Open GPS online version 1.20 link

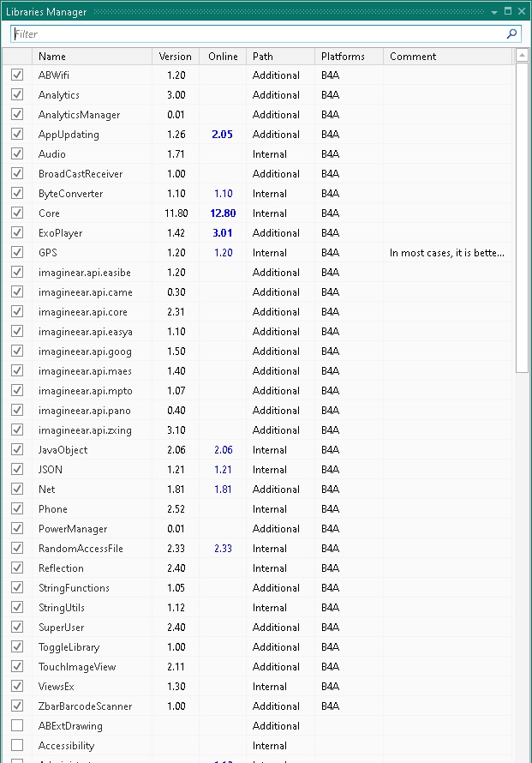tap(224, 253)
